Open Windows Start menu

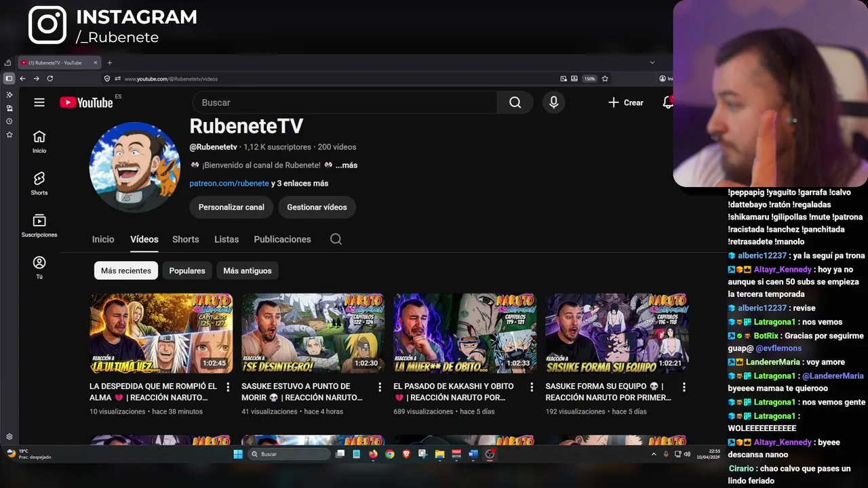(238, 454)
